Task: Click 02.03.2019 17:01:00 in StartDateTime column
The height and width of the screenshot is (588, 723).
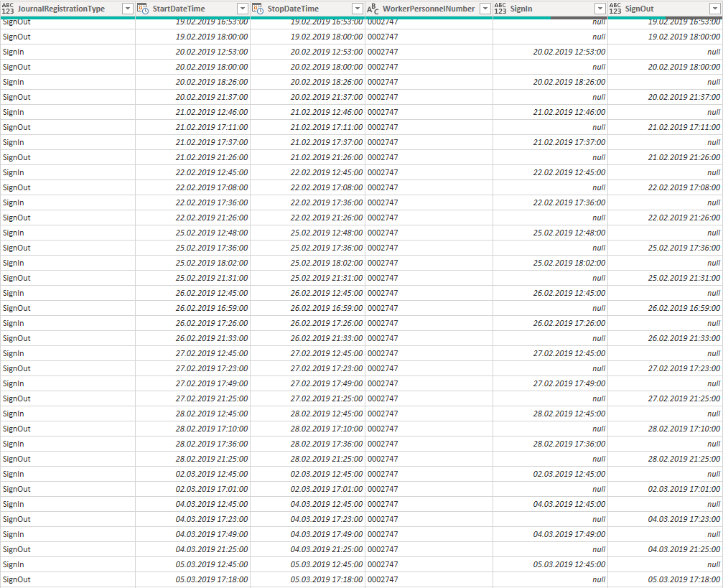Action: pos(212,490)
